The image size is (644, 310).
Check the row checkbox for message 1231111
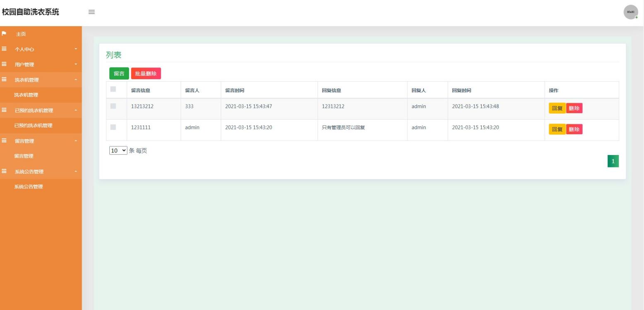[113, 127]
